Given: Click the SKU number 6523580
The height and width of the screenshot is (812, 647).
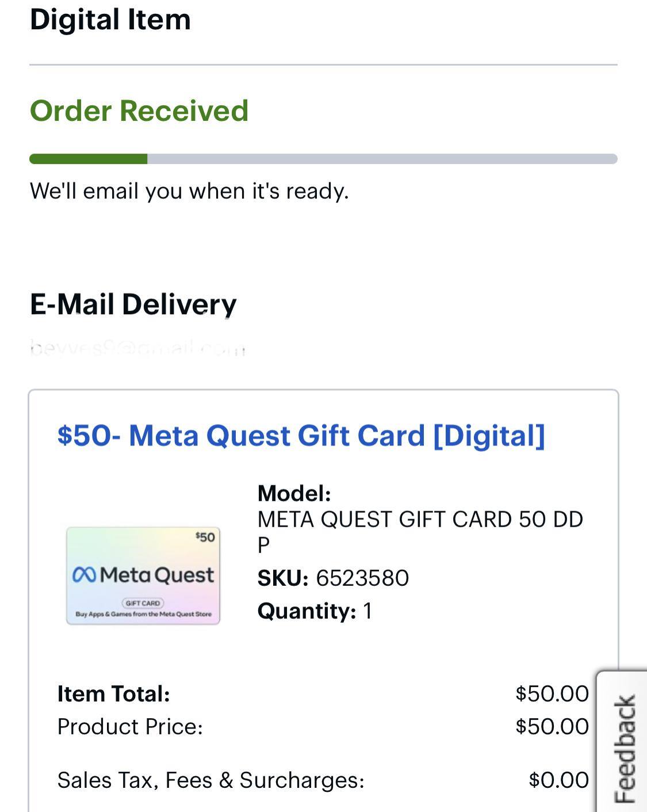Looking at the screenshot, I should tap(362, 578).
